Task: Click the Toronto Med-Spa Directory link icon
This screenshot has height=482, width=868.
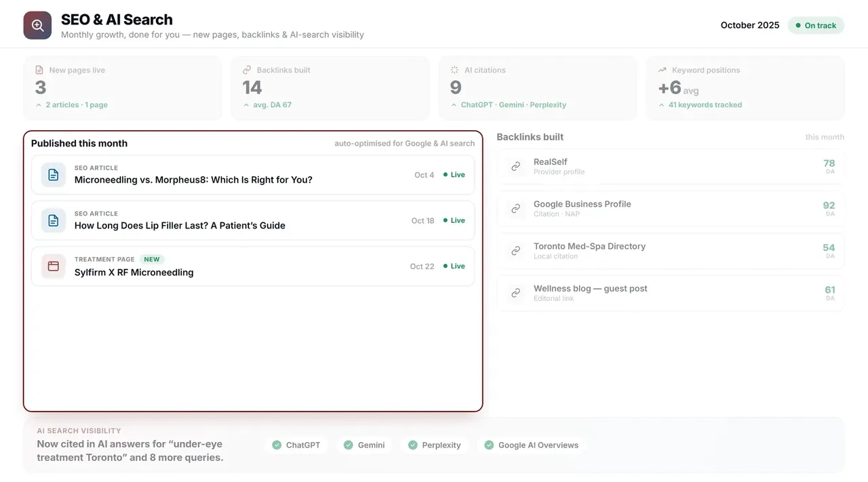Action: (516, 251)
